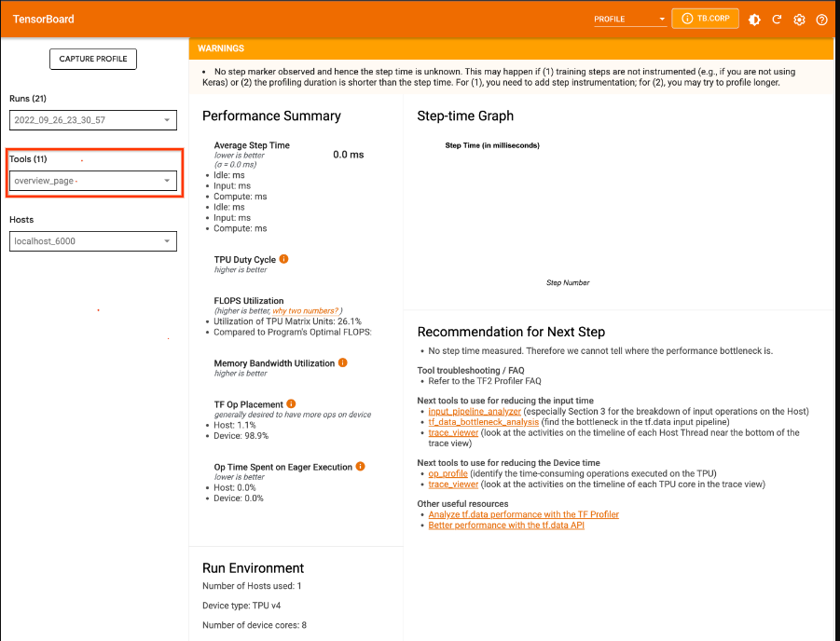Click 'Number of Hosts used: 1'
Viewport: 840px width, 641px height.
252,586
